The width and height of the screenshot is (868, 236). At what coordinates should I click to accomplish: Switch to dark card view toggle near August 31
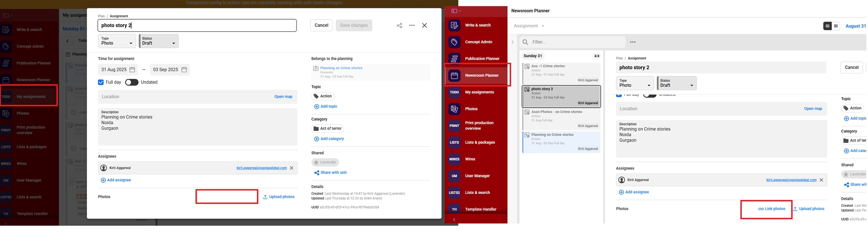coord(827,26)
